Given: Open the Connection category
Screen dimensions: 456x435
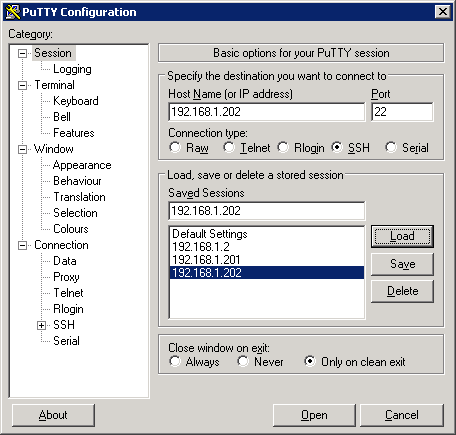Looking at the screenshot, I should pyautogui.click(x=61, y=245).
